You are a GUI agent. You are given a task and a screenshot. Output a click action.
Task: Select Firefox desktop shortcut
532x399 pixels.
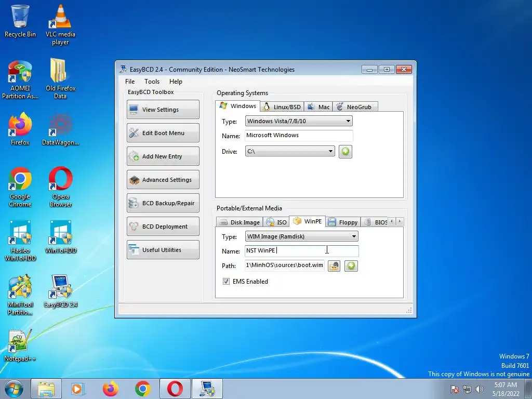point(20,129)
